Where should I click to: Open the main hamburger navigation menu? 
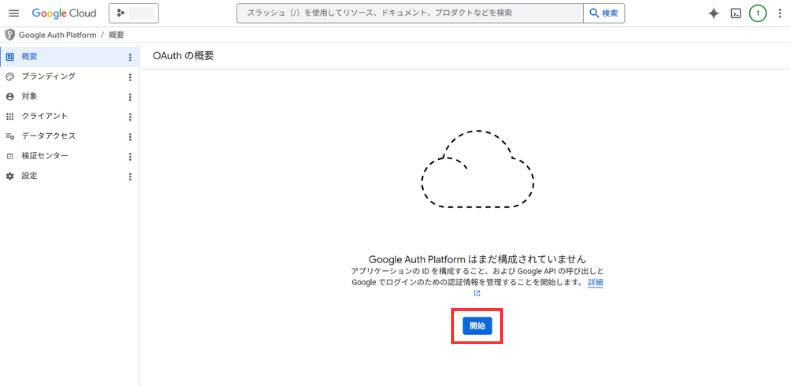click(x=14, y=14)
